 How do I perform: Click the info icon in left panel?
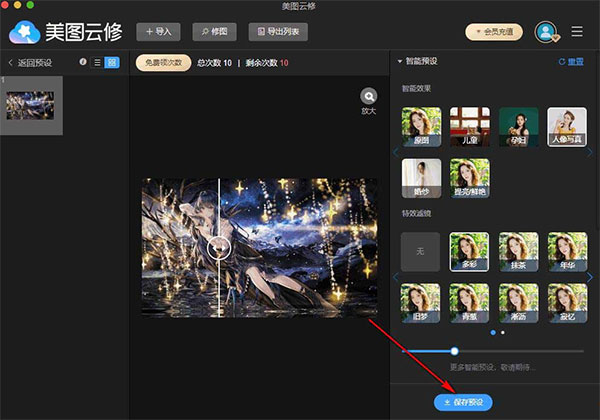[x=83, y=62]
